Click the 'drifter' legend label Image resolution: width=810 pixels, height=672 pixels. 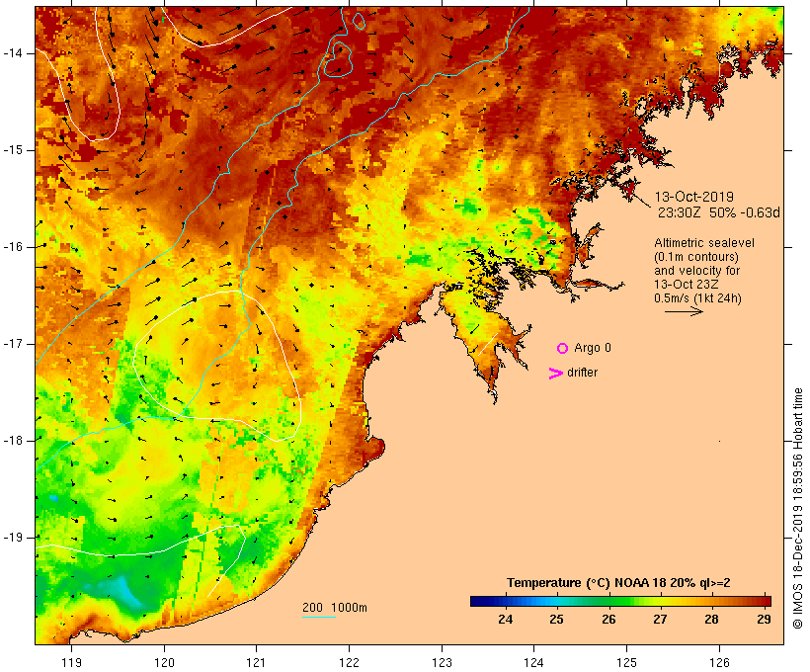582,373
